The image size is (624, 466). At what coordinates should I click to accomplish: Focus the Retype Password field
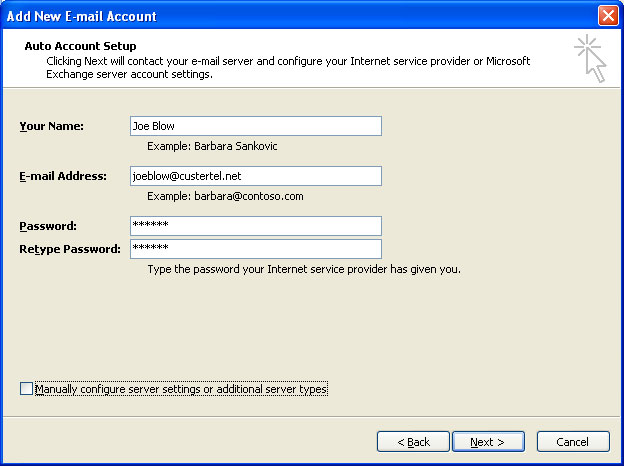[x=256, y=249]
